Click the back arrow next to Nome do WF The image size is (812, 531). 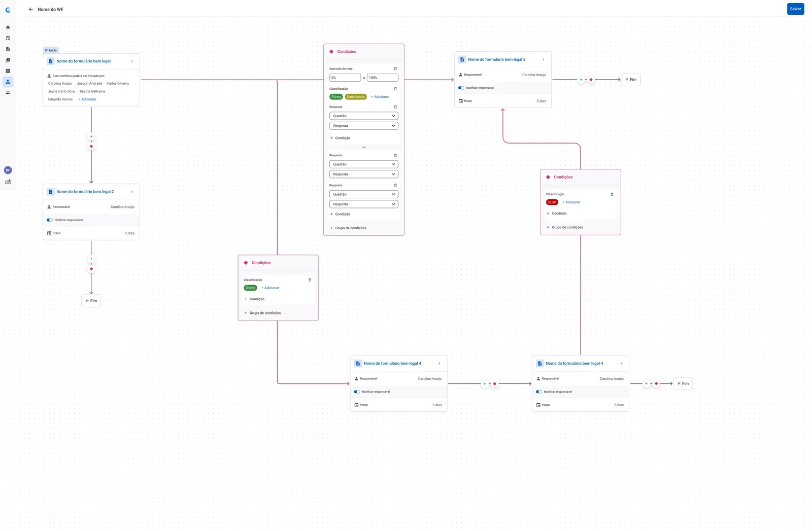click(x=30, y=9)
